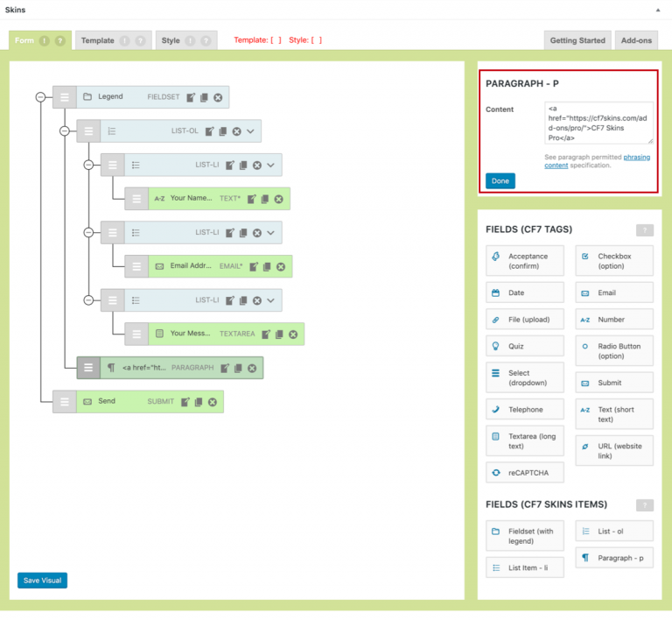The height and width of the screenshot is (620, 672).
Task: Switch to the Template tab
Action: click(x=97, y=40)
